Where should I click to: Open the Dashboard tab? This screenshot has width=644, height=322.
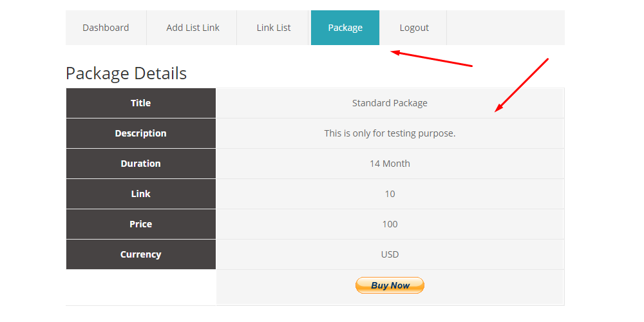pos(106,28)
